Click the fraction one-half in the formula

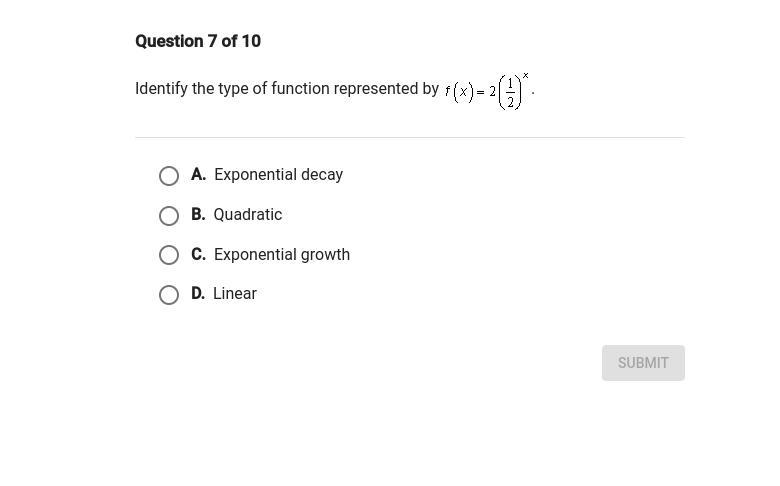[510, 93]
